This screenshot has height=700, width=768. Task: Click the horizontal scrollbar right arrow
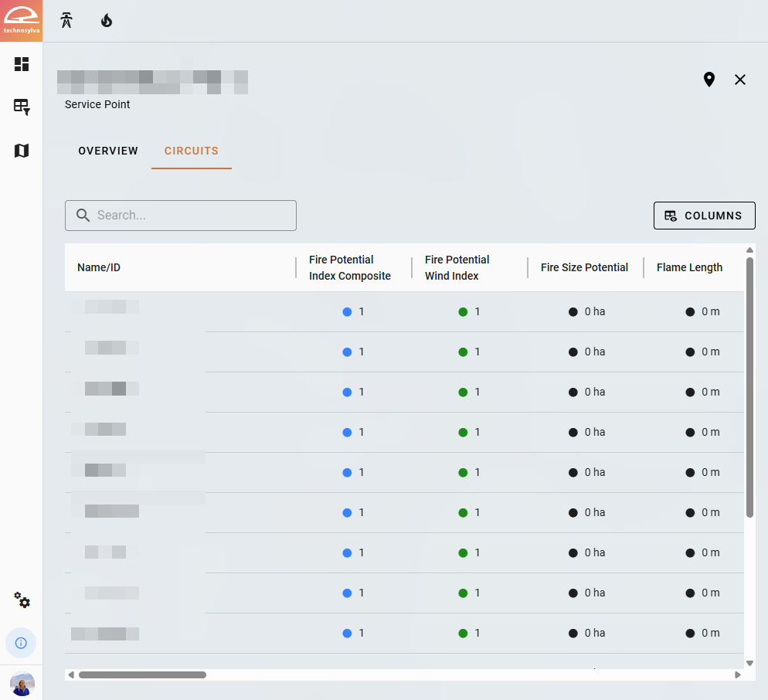coord(737,675)
